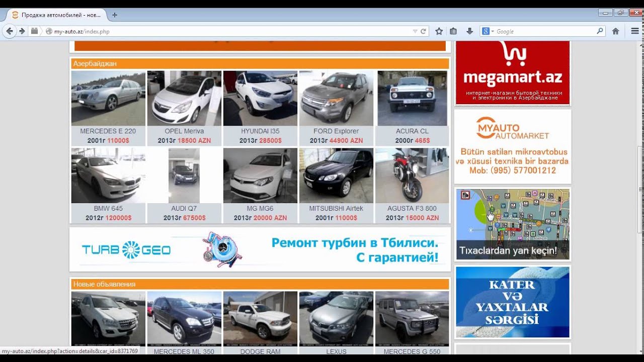Viewport: 644px width, 362px height.
Task: Reload the page using the refresh icon
Action: [424, 31]
